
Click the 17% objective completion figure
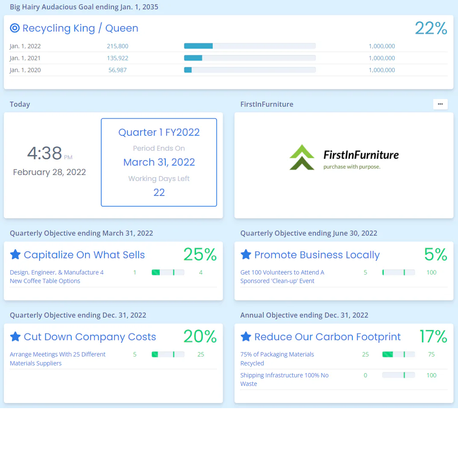pyautogui.click(x=433, y=336)
